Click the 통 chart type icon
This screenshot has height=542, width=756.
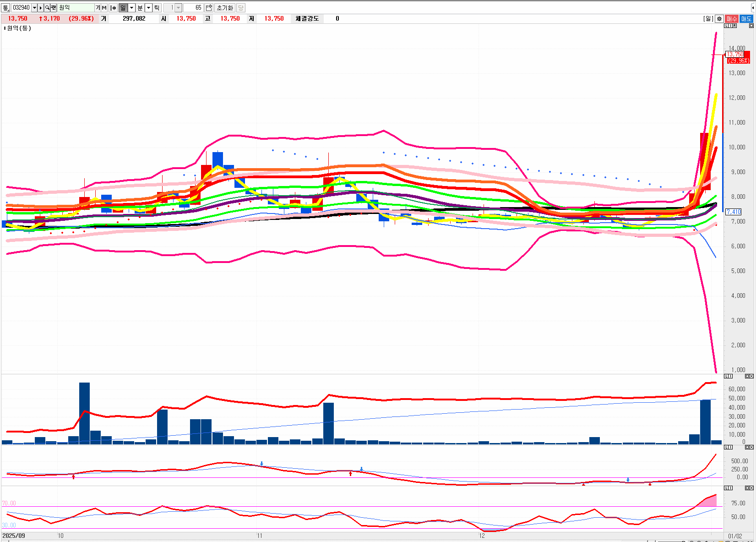coord(5,8)
